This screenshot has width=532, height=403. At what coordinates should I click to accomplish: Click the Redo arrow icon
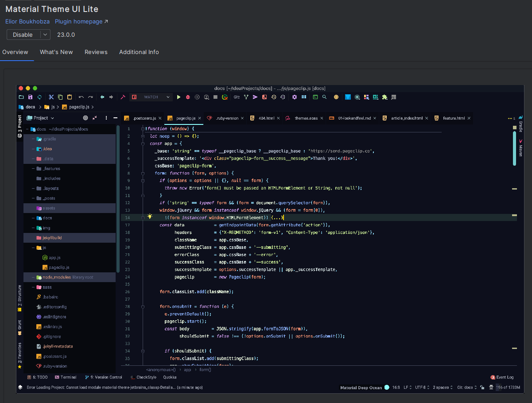click(90, 97)
